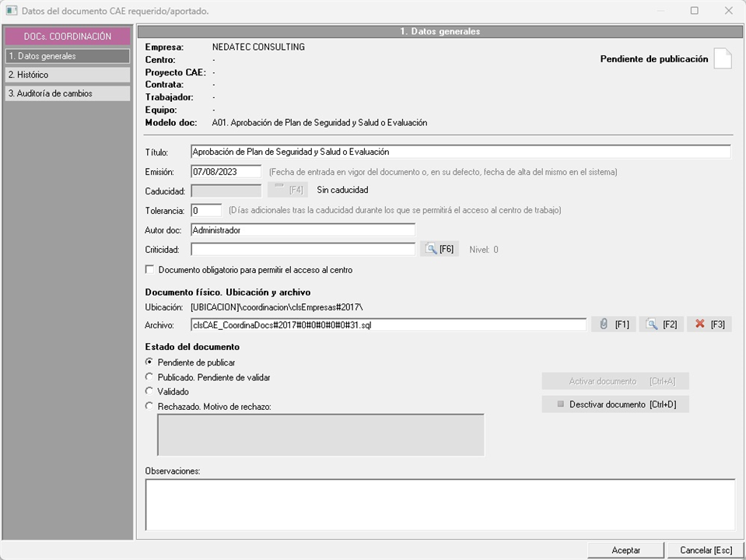
Task: Open the 2. Histórico section
Action: tap(67, 75)
